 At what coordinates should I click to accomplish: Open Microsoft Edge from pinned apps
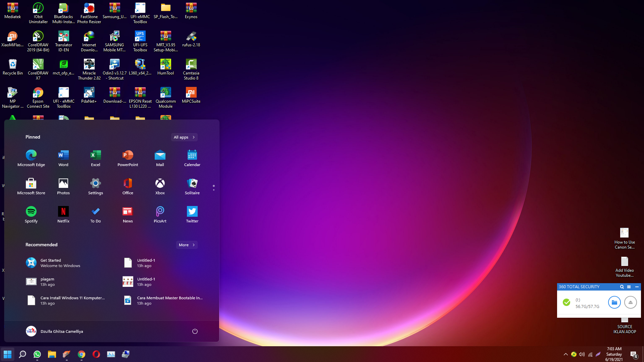(31, 158)
